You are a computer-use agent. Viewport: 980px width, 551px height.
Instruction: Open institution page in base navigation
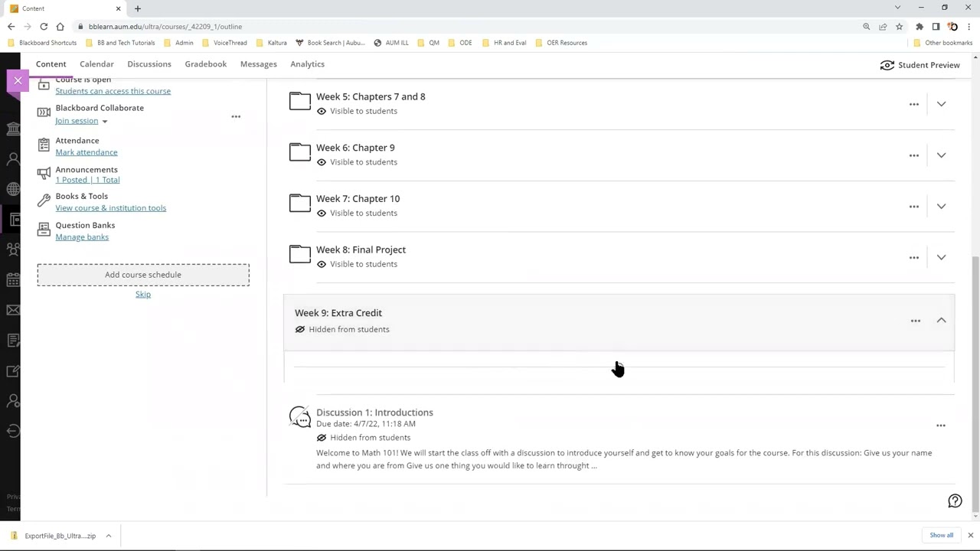coord(13,129)
